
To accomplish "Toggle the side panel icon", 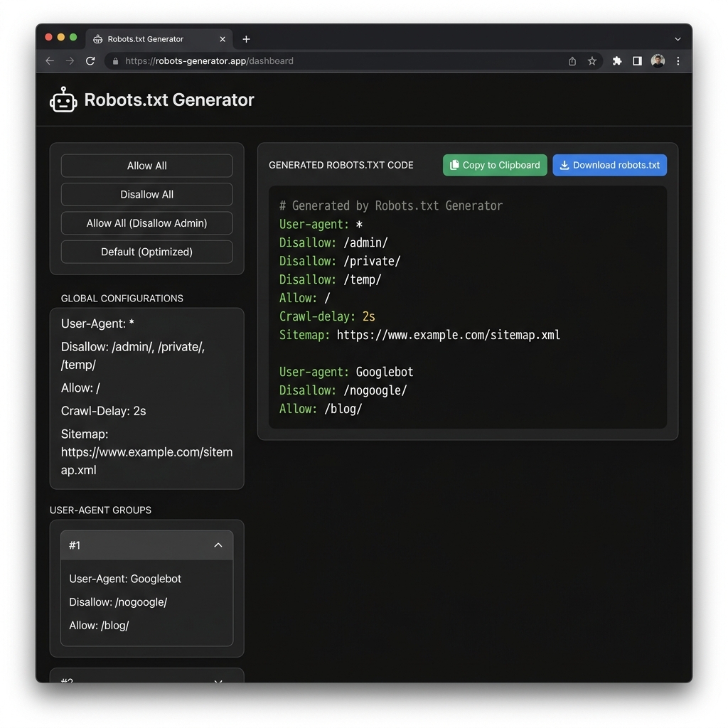I will click(638, 61).
